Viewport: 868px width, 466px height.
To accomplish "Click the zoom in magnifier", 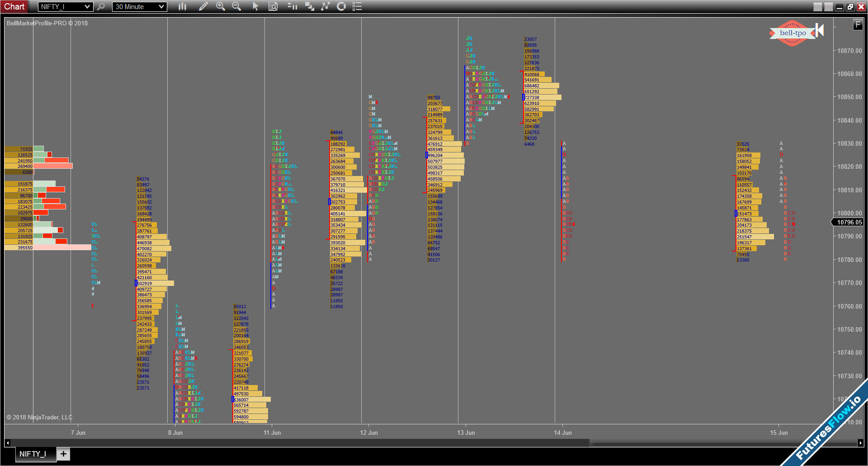I will (x=220, y=6).
